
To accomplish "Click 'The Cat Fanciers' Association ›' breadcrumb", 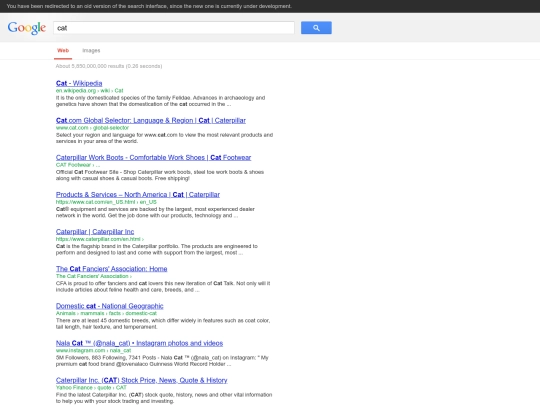I will (x=94, y=276).
